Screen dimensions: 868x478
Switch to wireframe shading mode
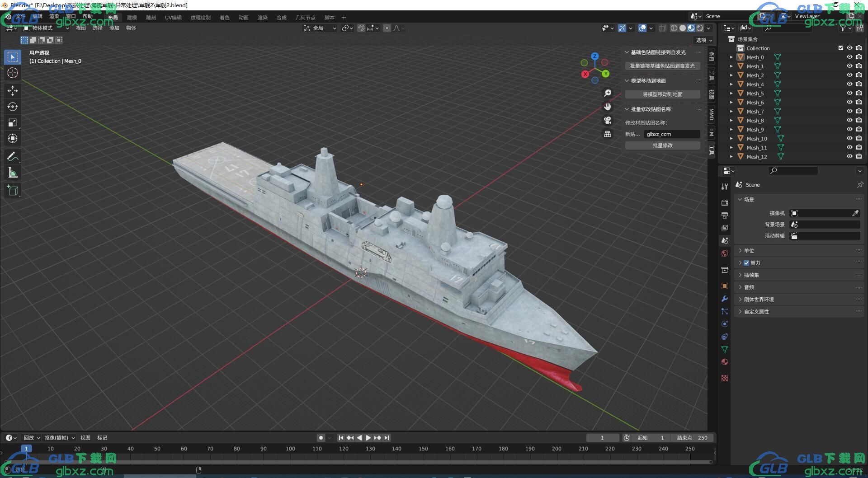(x=674, y=28)
